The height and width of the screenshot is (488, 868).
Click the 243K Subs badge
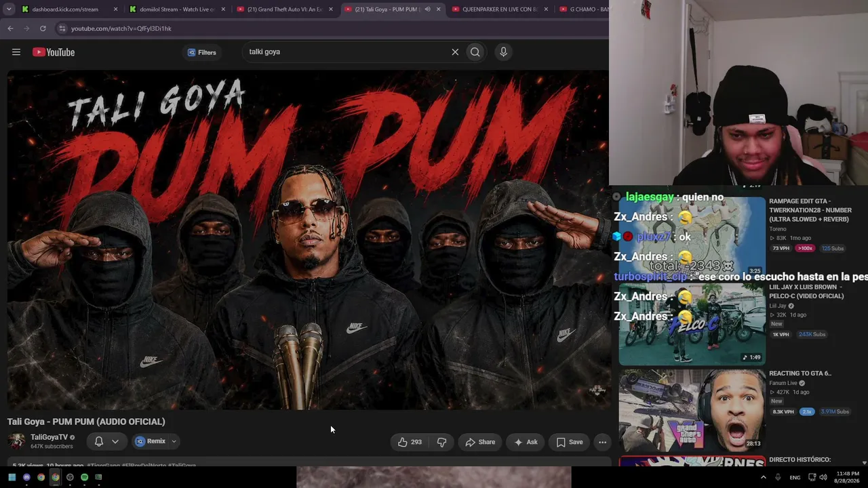tap(812, 334)
